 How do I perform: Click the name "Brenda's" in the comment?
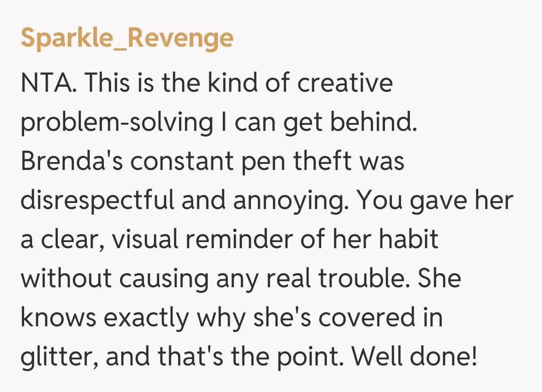(72, 161)
